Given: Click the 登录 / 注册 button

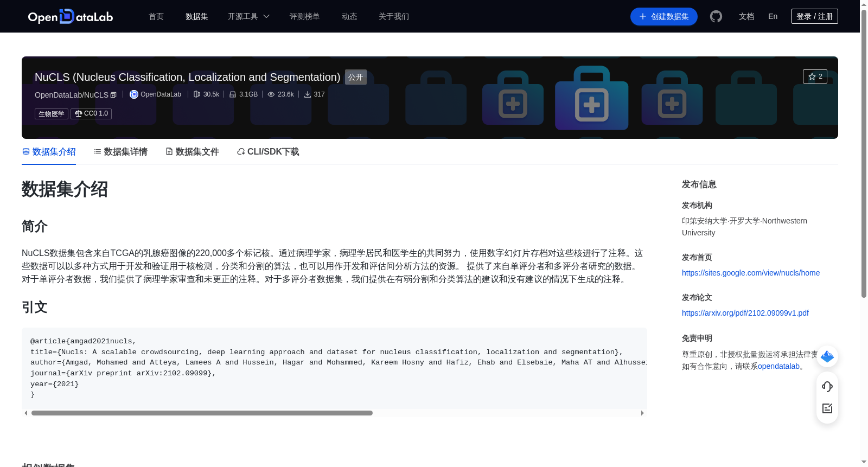Looking at the screenshot, I should tap(814, 16).
